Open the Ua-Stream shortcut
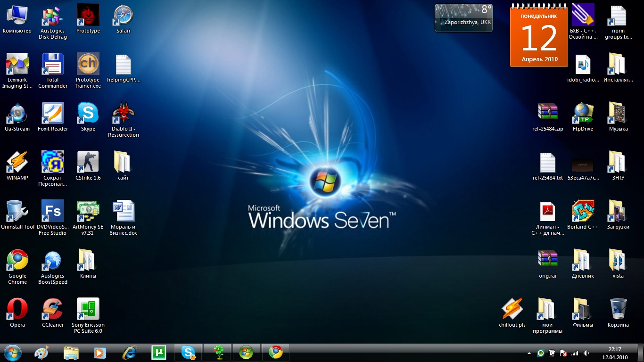Screen dimensions: 644x362 [17, 117]
